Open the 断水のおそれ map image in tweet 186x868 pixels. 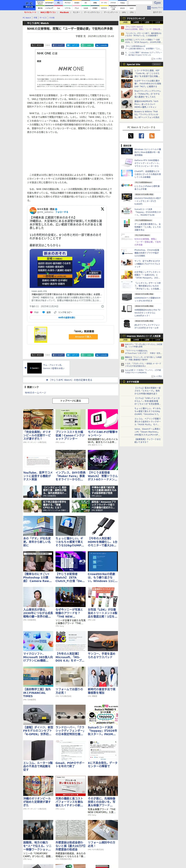pos(67,269)
